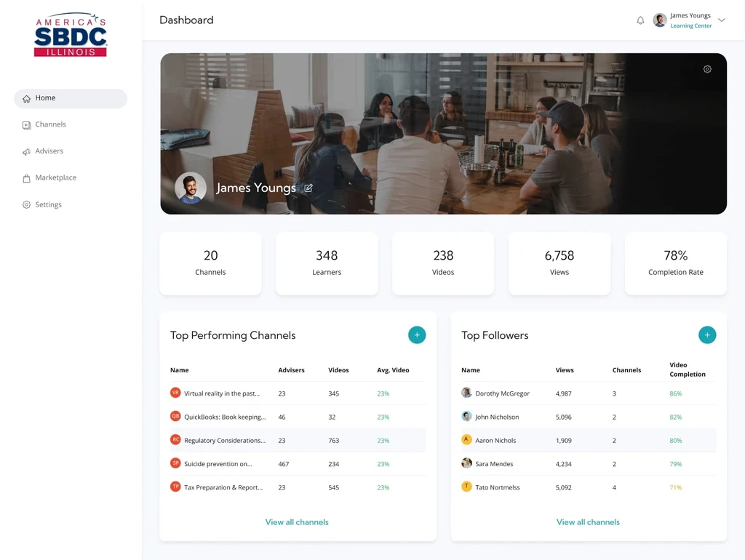Expand the James Youngs account dropdown chevron
Image resolution: width=745 pixels, height=560 pixels.
[721, 20]
